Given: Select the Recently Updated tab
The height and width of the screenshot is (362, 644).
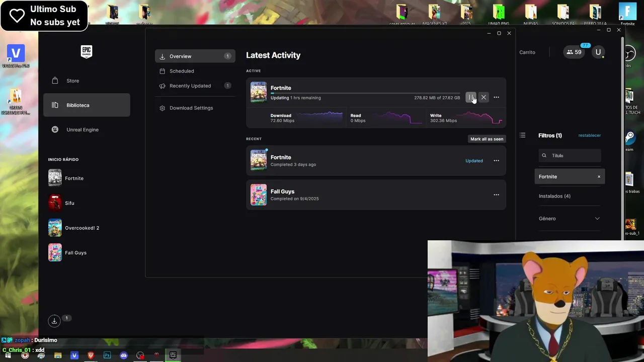Looking at the screenshot, I should (195, 86).
